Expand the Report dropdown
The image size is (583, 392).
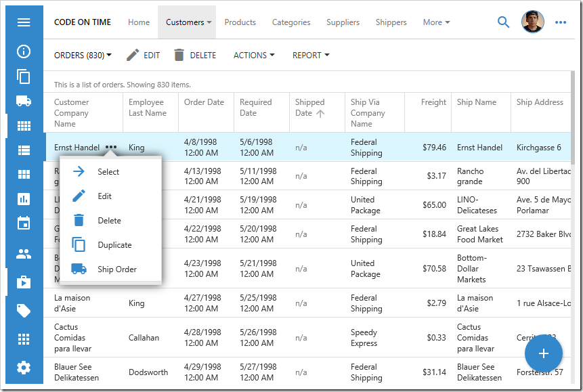[x=311, y=56]
